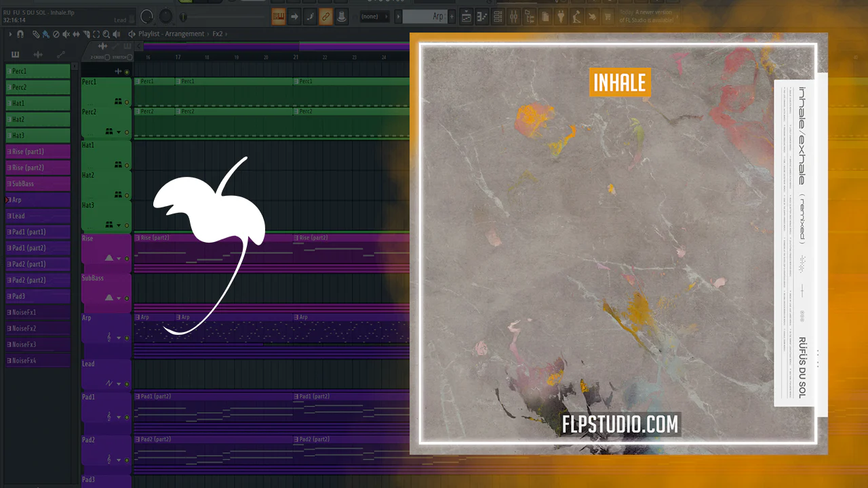This screenshot has height=488, width=868.
Task: Select the Select tool in Playlist toolbar
Action: click(x=97, y=34)
